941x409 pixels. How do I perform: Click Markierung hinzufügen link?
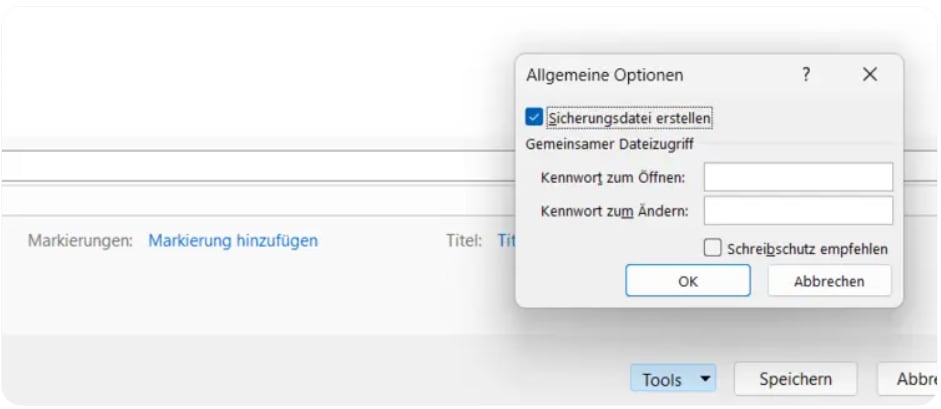pyautogui.click(x=233, y=240)
